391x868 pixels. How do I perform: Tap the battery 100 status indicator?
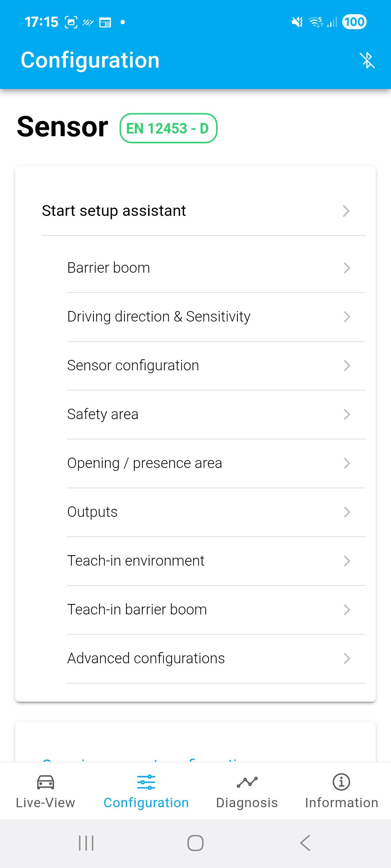pyautogui.click(x=354, y=22)
